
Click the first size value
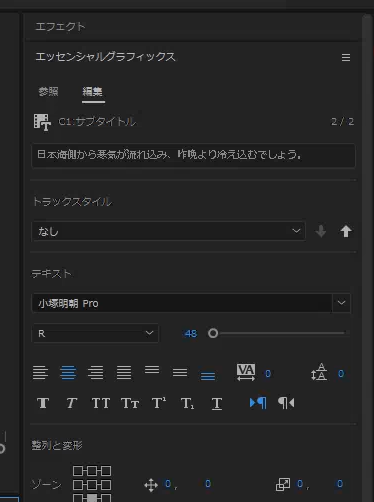(300, 484)
